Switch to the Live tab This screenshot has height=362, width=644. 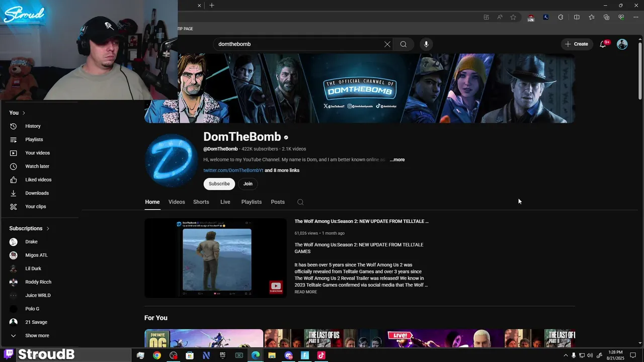click(225, 202)
